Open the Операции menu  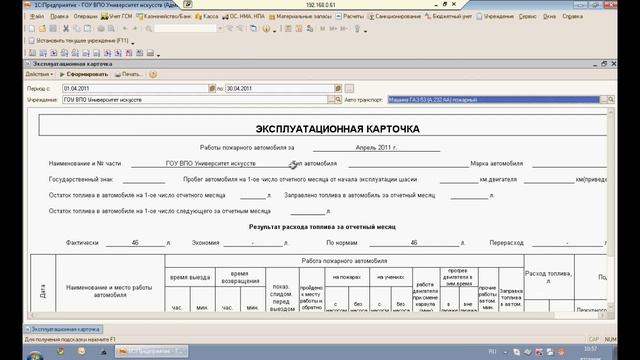(x=85, y=16)
